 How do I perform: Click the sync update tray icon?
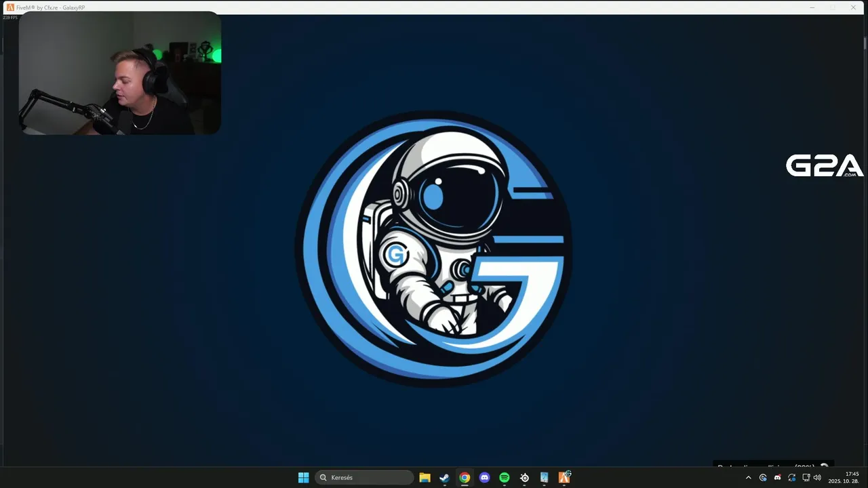tap(791, 478)
